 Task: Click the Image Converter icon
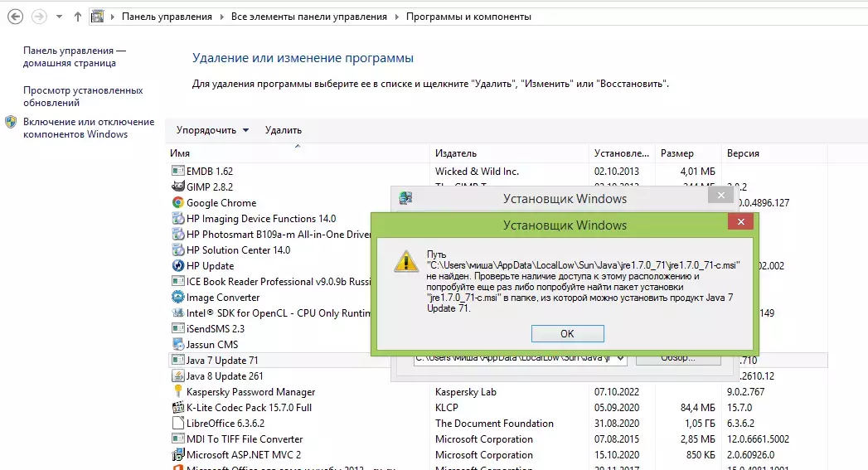coord(177,298)
